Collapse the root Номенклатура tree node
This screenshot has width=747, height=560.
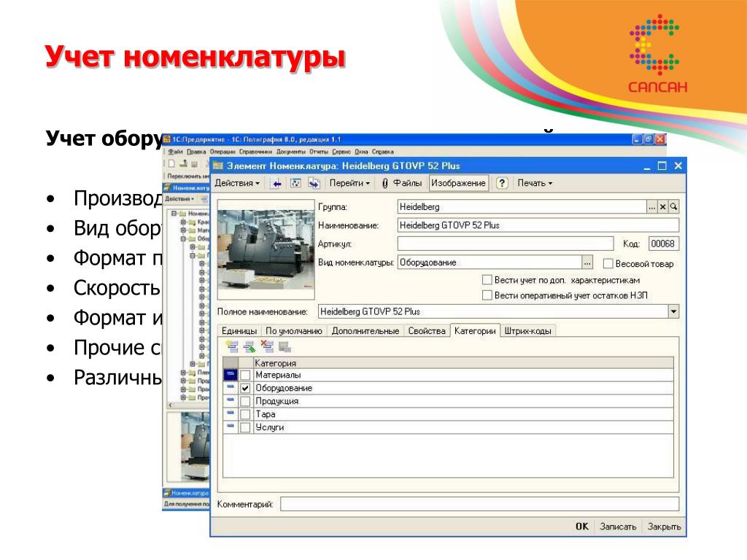[174, 214]
